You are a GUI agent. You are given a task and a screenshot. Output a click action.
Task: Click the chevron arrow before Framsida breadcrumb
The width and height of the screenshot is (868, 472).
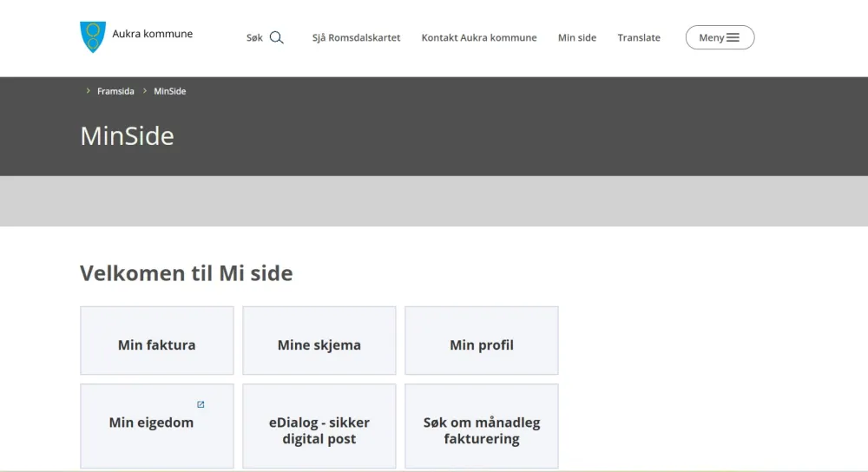coord(89,91)
